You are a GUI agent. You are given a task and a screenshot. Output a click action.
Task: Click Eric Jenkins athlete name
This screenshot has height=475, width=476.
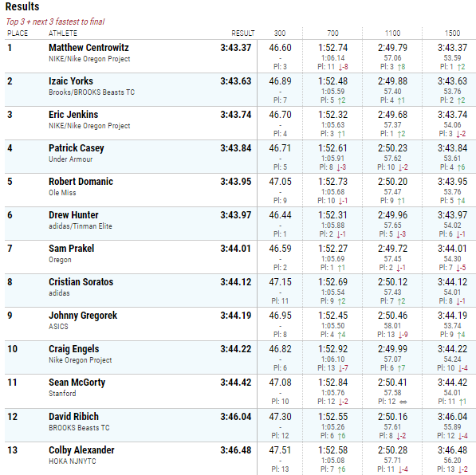coord(73,115)
